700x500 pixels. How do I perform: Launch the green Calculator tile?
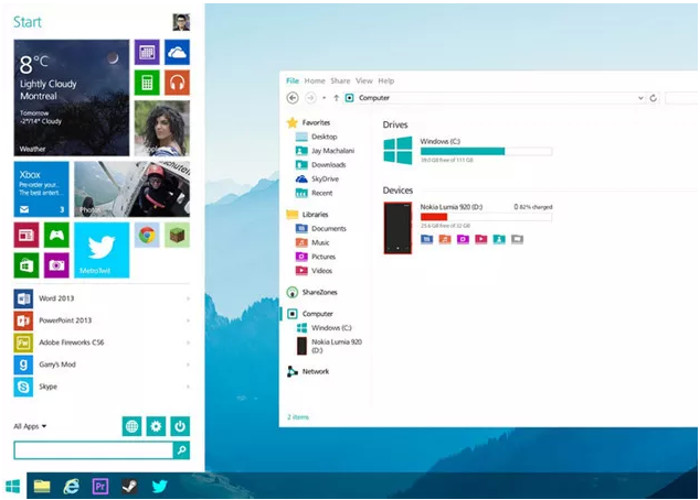pyautogui.click(x=147, y=83)
